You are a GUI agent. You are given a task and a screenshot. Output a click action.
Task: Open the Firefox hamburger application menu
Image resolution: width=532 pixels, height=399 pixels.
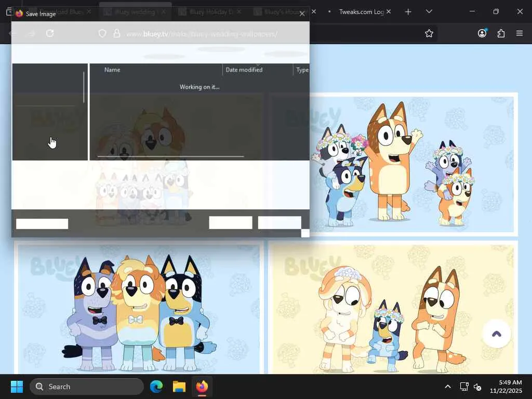click(x=520, y=33)
